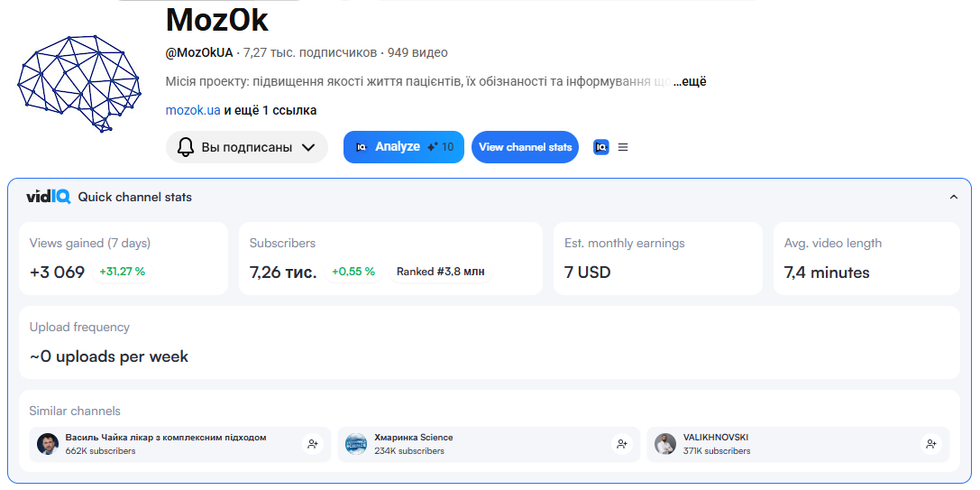This screenshot has width=980, height=490.
Task: Click the Upload frequency label
Action: (x=79, y=328)
